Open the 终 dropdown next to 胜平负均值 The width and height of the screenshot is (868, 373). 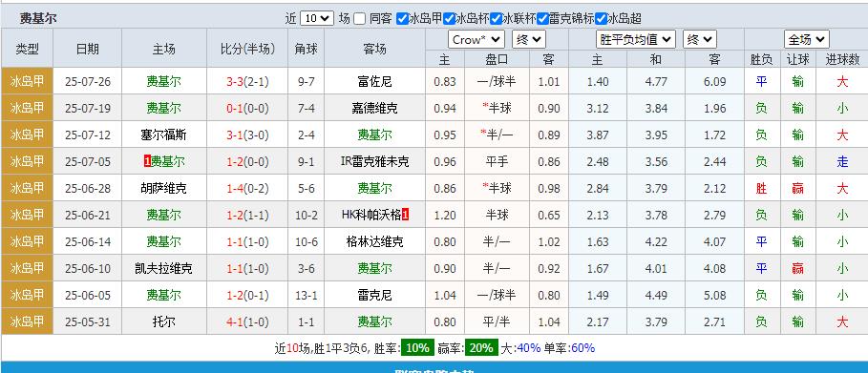pyautogui.click(x=700, y=39)
